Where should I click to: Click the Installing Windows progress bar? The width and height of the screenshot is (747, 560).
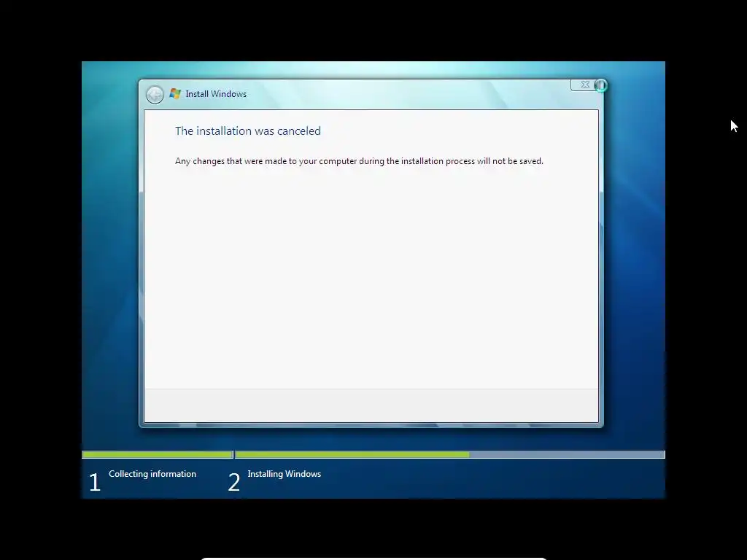pyautogui.click(x=450, y=455)
